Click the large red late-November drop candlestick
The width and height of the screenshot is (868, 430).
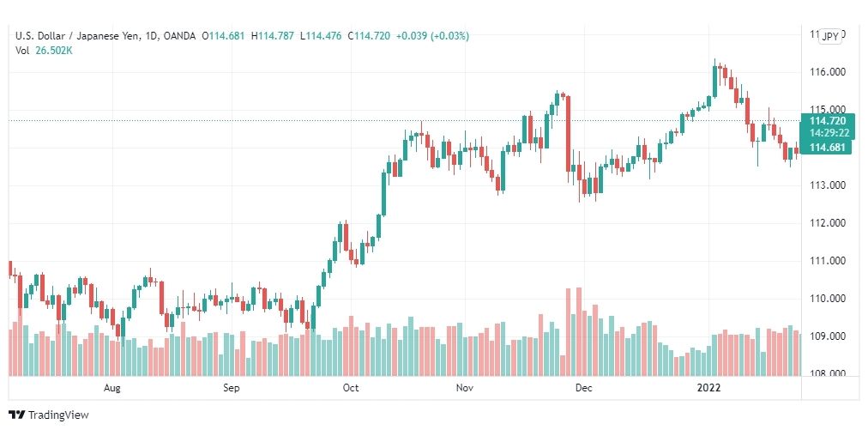click(x=568, y=134)
